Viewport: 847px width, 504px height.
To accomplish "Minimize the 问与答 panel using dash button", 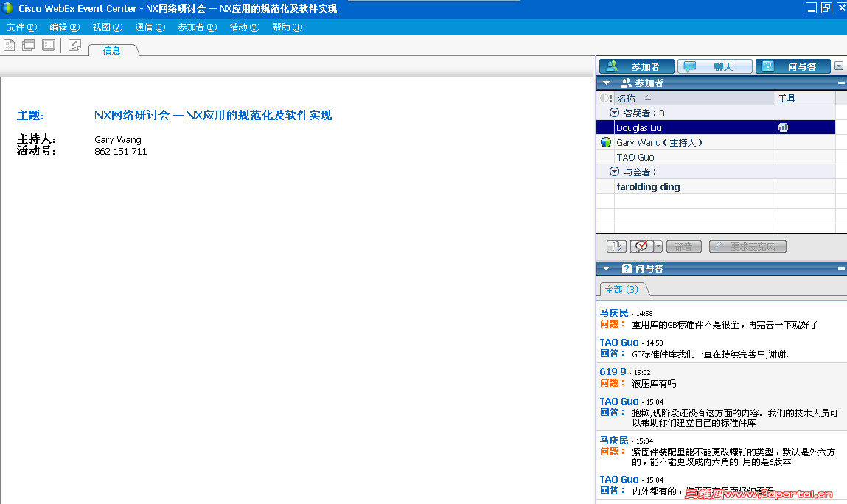I will coord(841,268).
